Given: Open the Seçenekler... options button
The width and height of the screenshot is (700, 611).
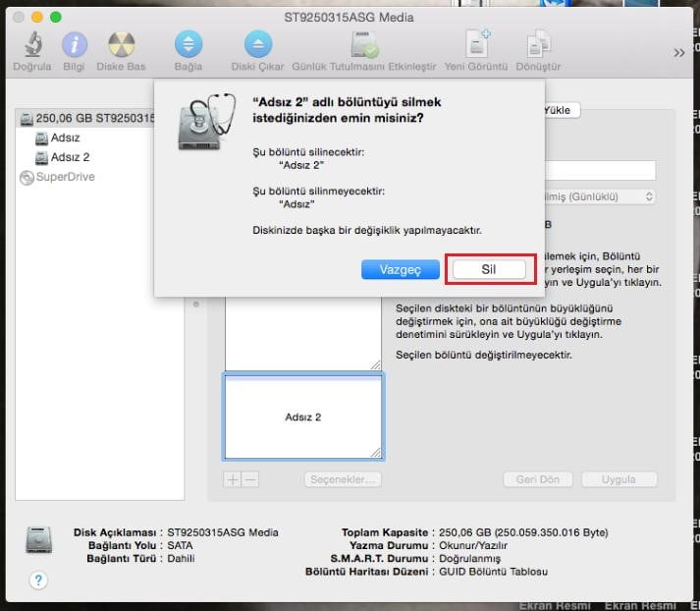Looking at the screenshot, I should tap(343, 479).
